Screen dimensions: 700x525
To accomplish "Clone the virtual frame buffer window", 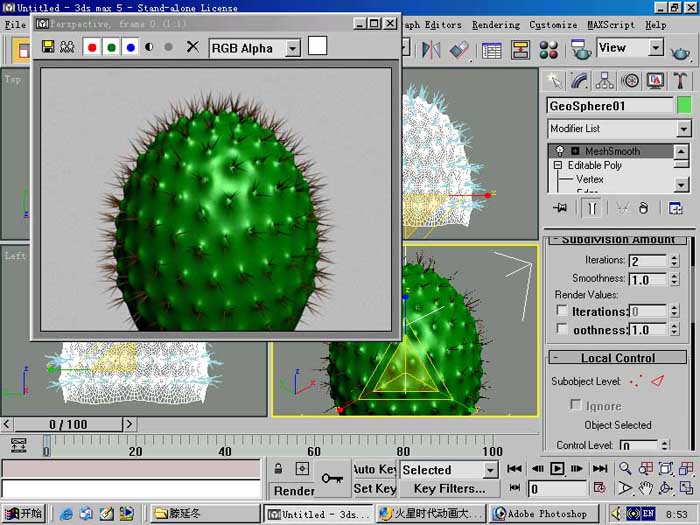I will pyautogui.click(x=67, y=46).
